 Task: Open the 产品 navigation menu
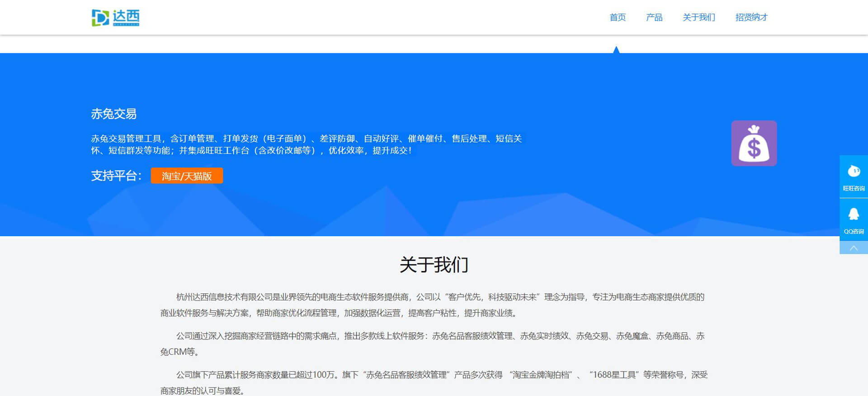[654, 17]
